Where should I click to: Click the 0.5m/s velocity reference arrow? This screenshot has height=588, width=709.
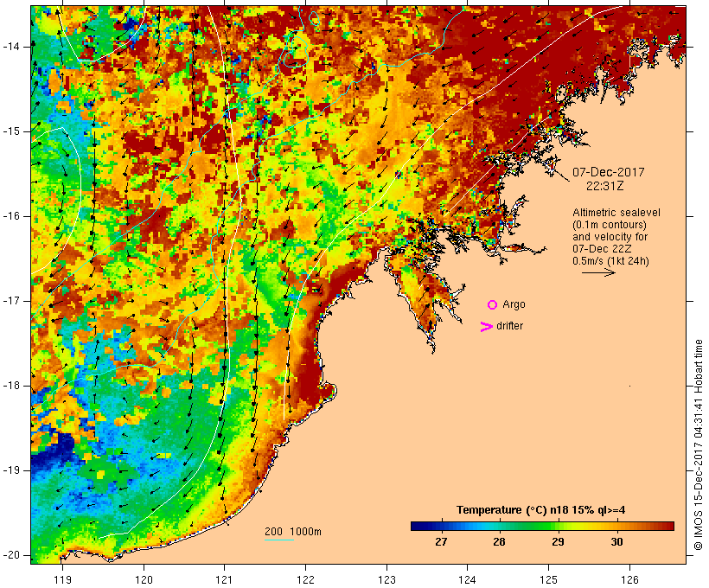coord(598,272)
